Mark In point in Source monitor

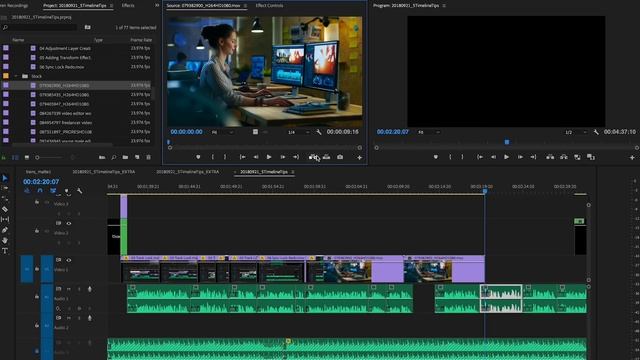212,157
